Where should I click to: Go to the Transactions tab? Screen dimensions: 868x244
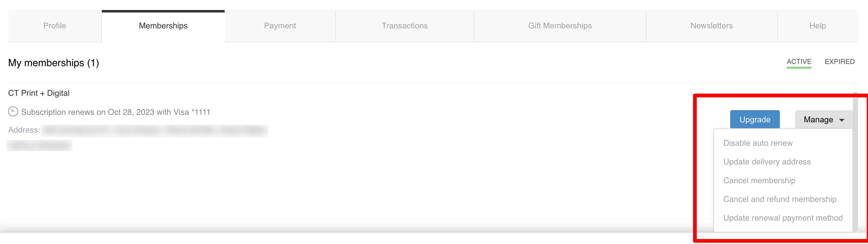click(x=404, y=26)
